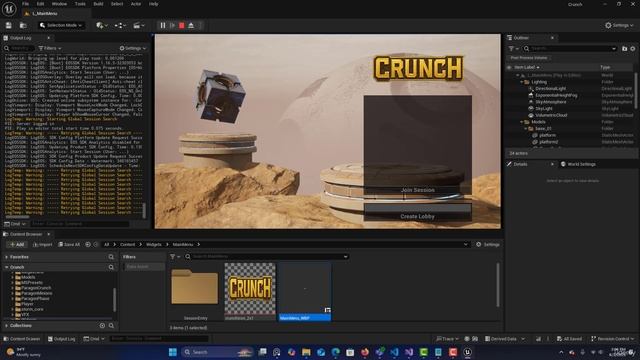Select the Output Log panel tab
Viewport: 640px width, 360px height.
(x=20, y=38)
